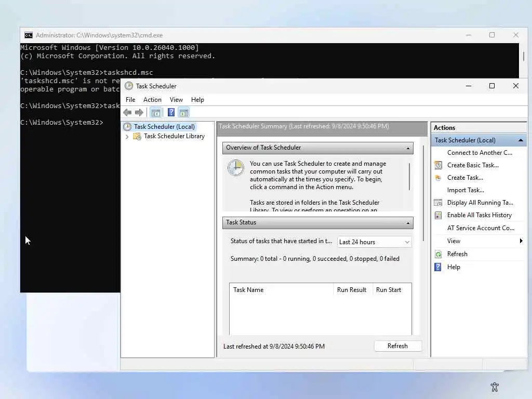This screenshot has width=532, height=399.
Task: Click the Refresh button at summary bottom
Action: pos(397,346)
